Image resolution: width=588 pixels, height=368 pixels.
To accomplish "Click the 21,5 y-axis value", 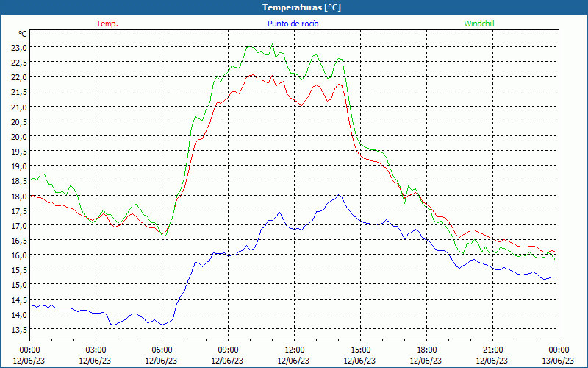I will [20, 92].
